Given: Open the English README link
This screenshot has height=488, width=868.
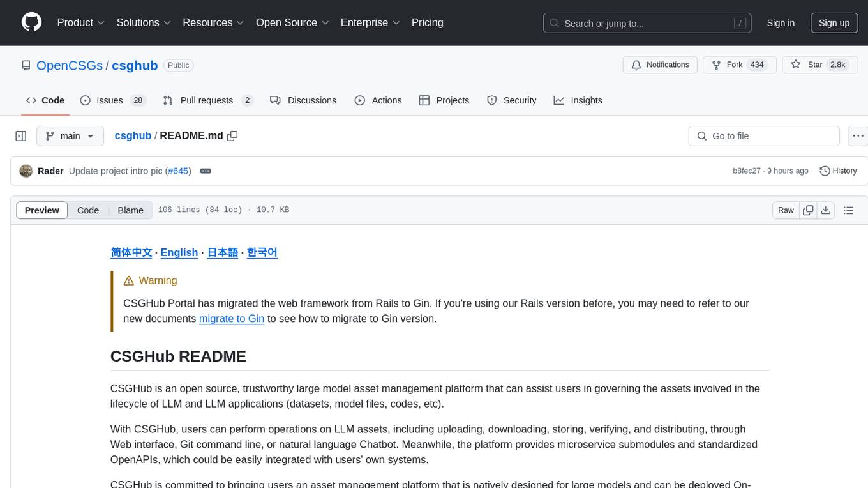Looking at the screenshot, I should coord(179,252).
